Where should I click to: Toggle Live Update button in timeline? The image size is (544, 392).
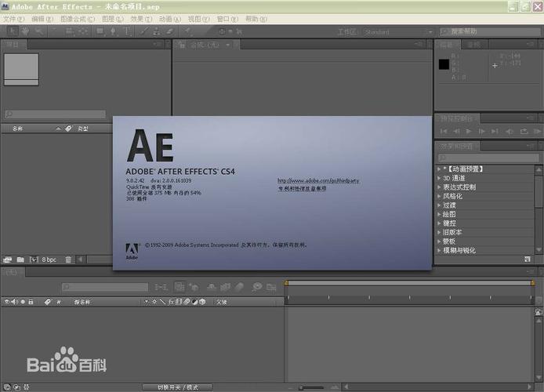180,286
